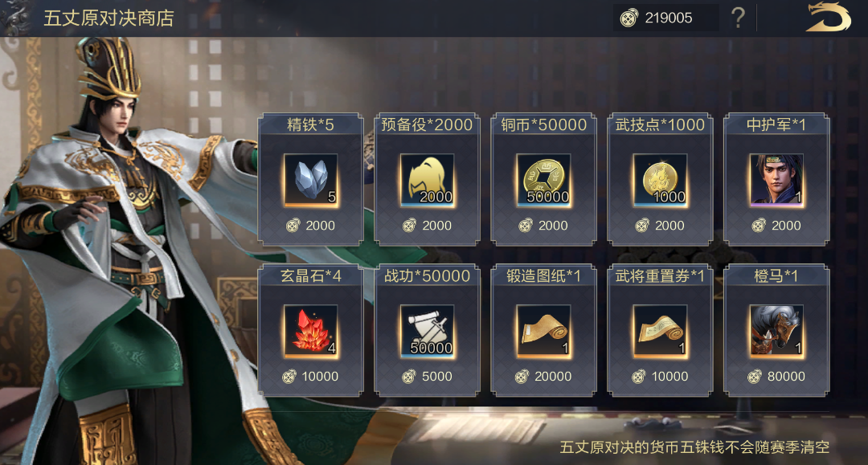Open the question mark help
This screenshot has width=868, height=465.
pos(738,18)
